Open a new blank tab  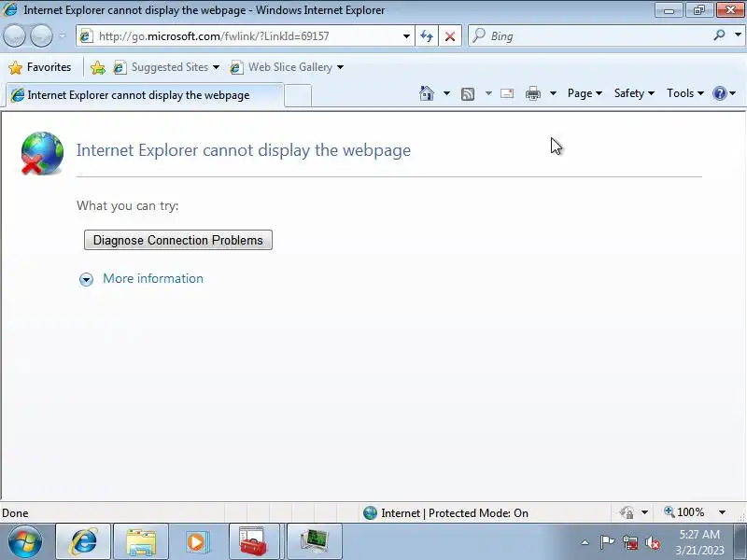298,95
